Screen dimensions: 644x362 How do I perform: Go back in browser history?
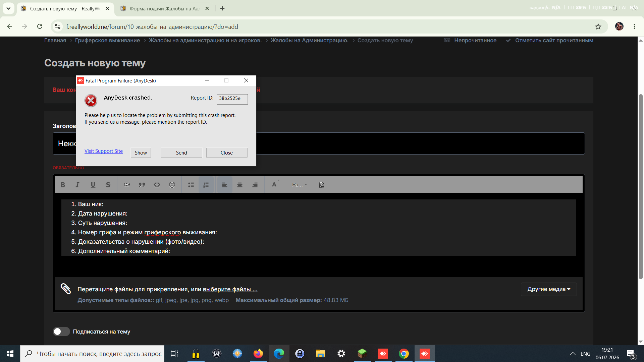10,26
